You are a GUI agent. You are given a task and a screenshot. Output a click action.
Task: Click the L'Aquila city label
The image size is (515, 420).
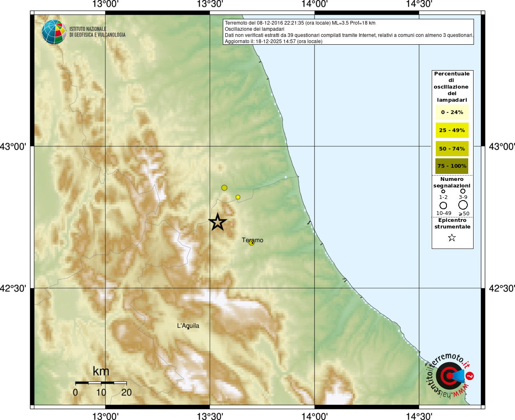pos(188,326)
